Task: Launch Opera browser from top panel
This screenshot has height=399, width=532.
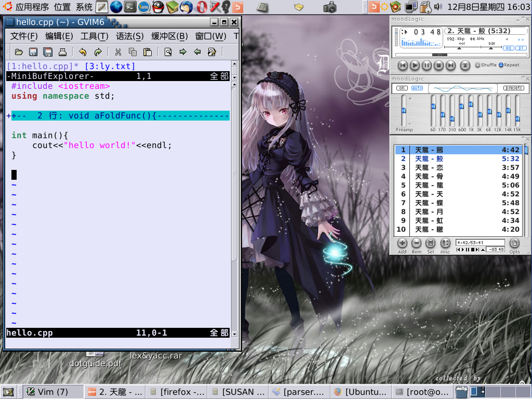Action: pyautogui.click(x=202, y=6)
